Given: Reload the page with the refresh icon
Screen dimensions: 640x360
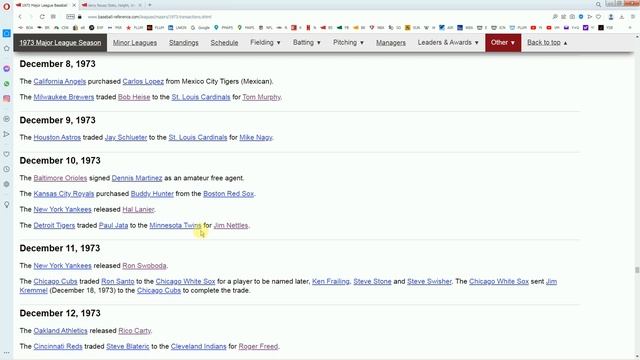Looking at the screenshot, I should pos(42,17).
